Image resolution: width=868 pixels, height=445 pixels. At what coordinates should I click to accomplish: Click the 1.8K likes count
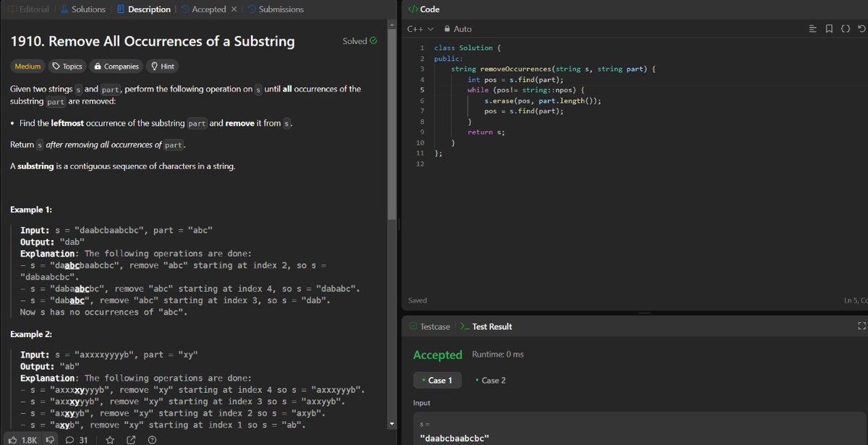coord(30,440)
